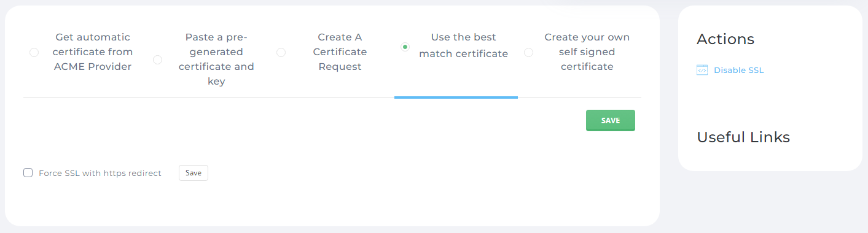Select the ACME Provider radio button
This screenshot has height=233, width=868.
tap(34, 53)
